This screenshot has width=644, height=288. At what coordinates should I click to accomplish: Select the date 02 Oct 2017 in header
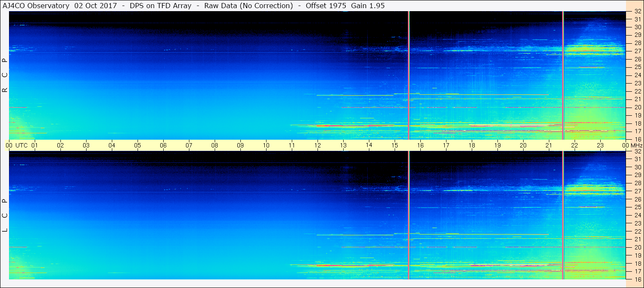(x=96, y=6)
